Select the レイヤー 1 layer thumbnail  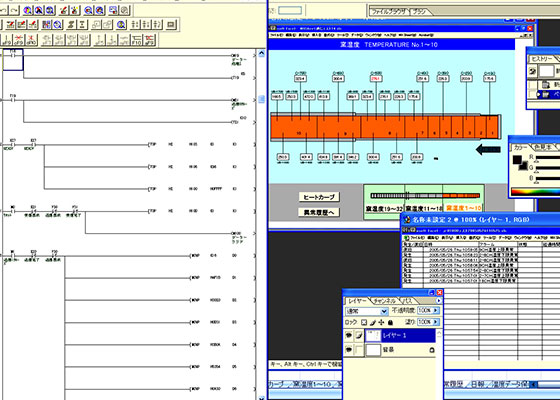point(373,335)
